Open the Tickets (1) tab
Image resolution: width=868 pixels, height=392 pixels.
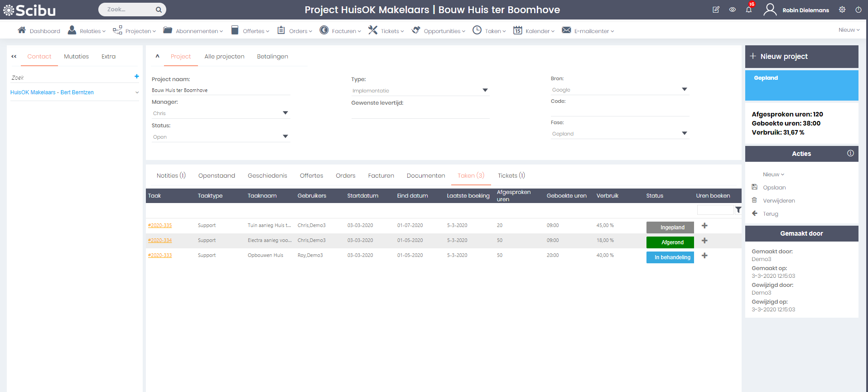point(511,176)
